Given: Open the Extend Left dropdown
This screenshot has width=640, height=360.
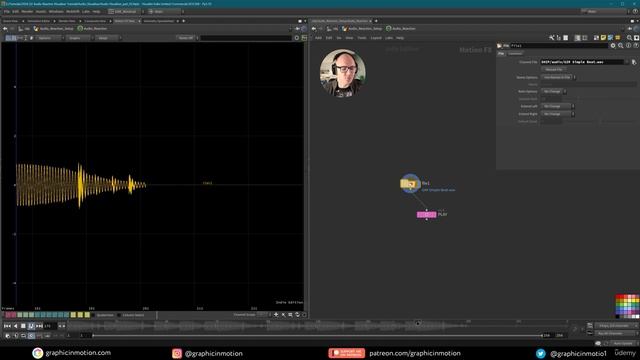Looking at the screenshot, I should point(558,106).
